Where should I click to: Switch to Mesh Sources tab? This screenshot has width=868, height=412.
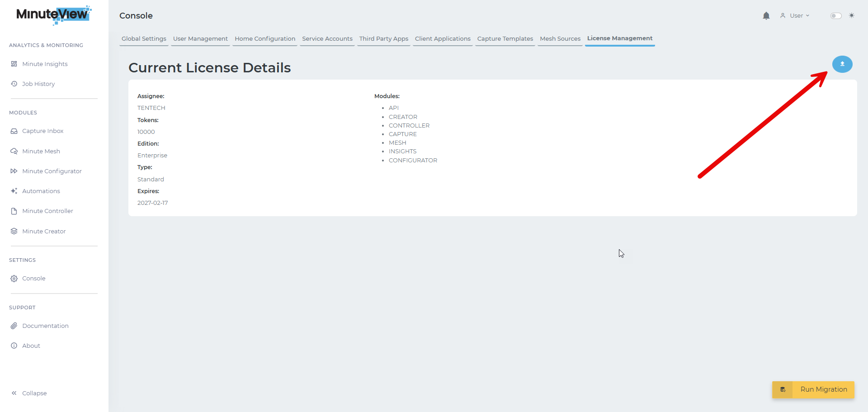(560, 38)
